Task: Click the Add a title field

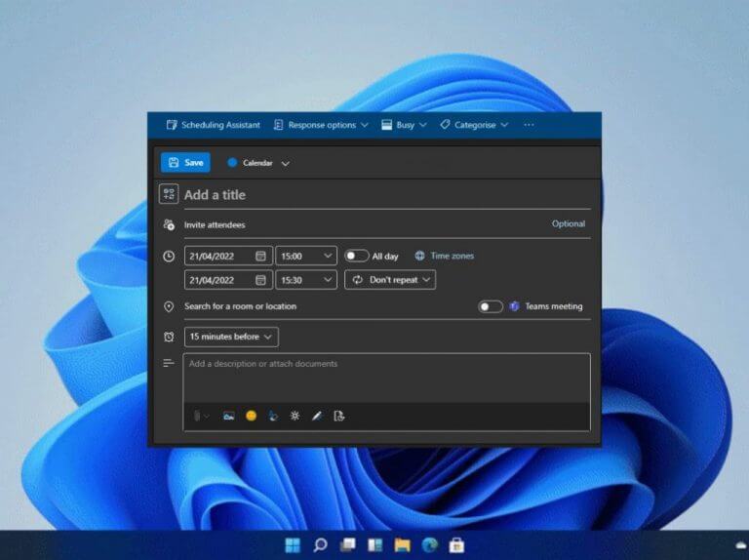Action: (387, 195)
